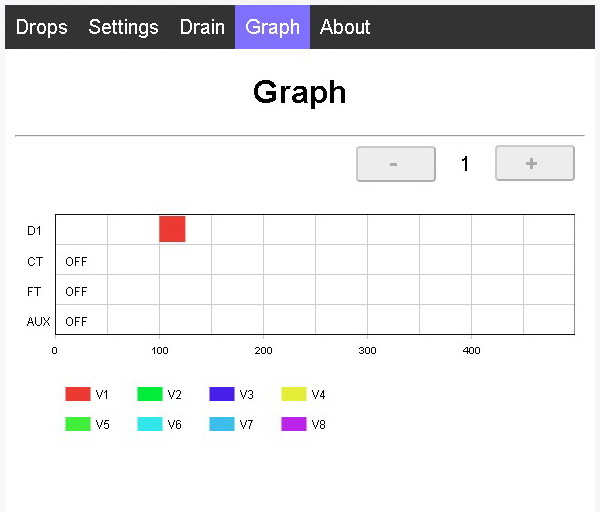The image size is (600, 512).
Task: Click the Graph page heading
Action: coord(300,93)
